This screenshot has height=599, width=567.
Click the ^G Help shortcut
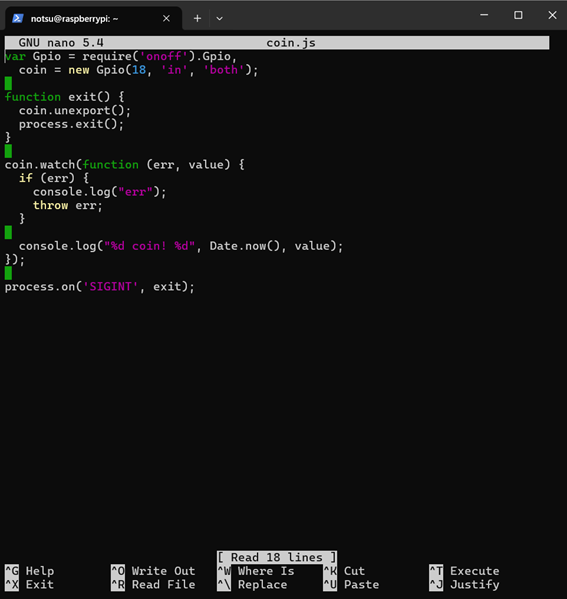(x=30, y=571)
